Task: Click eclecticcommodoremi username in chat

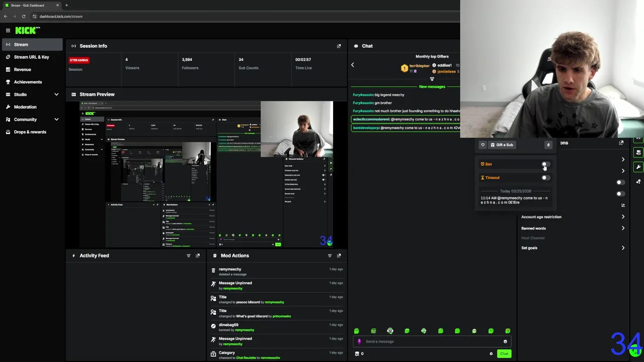Action: pyautogui.click(x=371, y=119)
